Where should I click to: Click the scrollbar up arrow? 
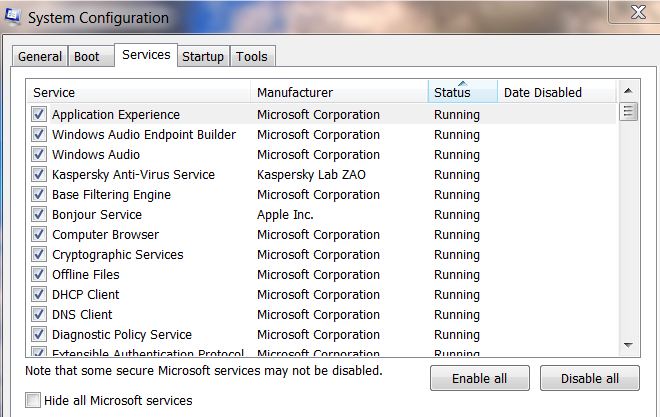click(x=628, y=91)
